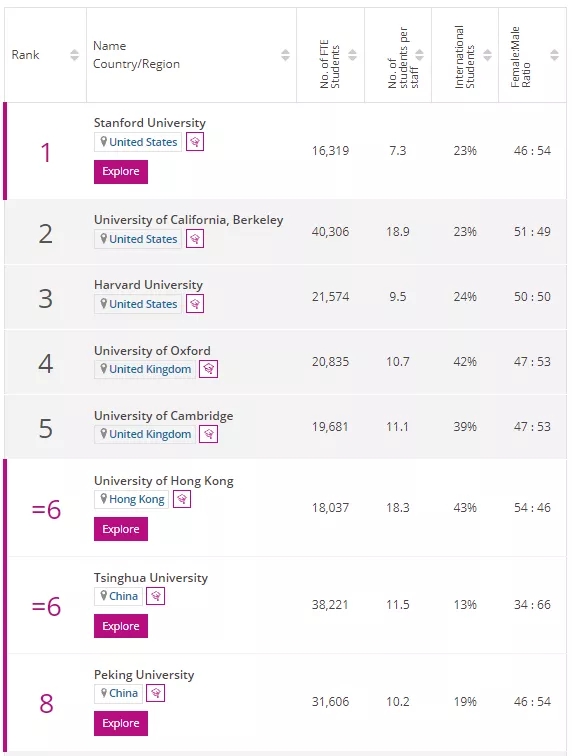
Task: Click graduation cap icon in Tsinghua row
Action: click(156, 596)
